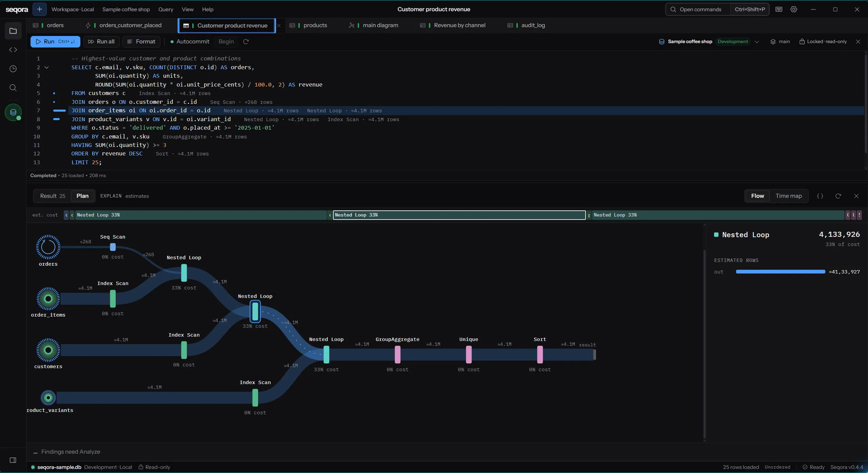The width and height of the screenshot is (868, 473).
Task: Close the connection info bar
Action: pyautogui.click(x=858, y=41)
